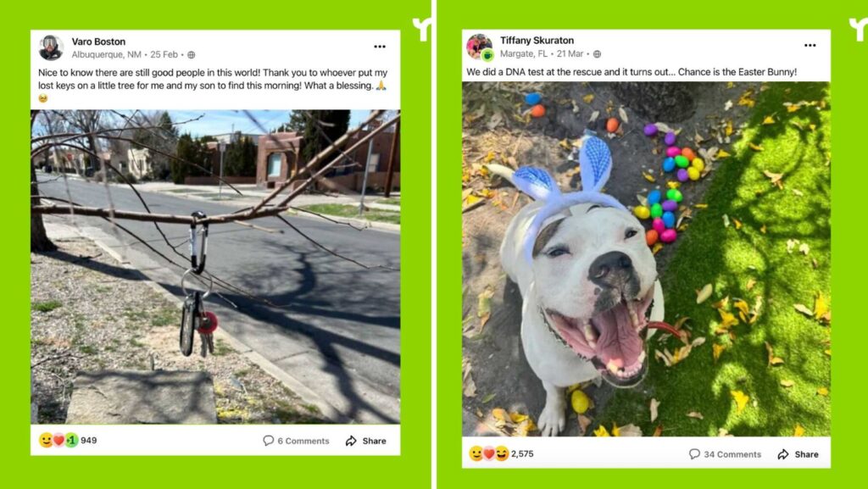Screen dimensions: 868x489
Task: Open the keys hanging on tree photo
Action: click(215, 267)
